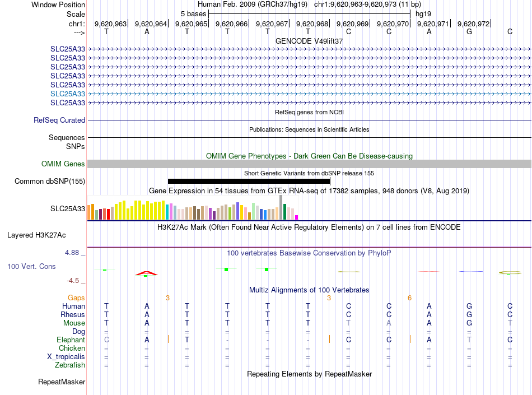Click the 4.88 PhyloP upper scale value
The height and width of the screenshot is (395, 532).
point(72,253)
